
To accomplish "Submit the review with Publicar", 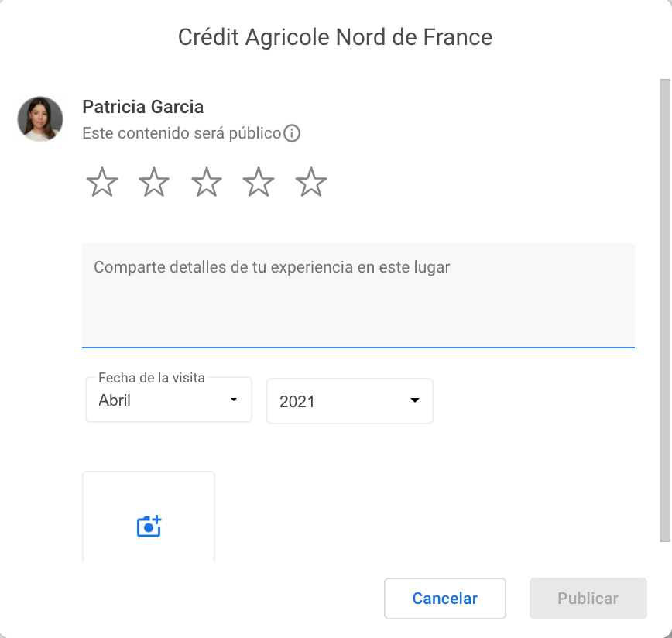I will (x=588, y=599).
